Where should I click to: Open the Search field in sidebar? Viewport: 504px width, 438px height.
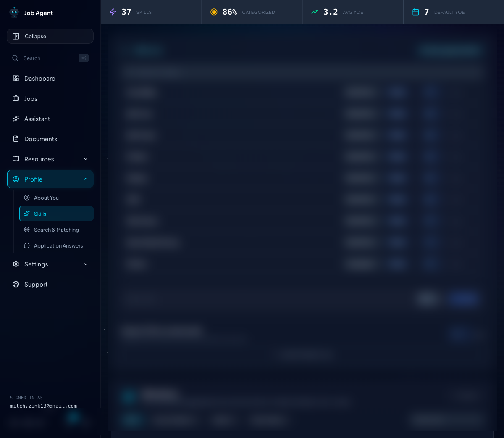50,58
